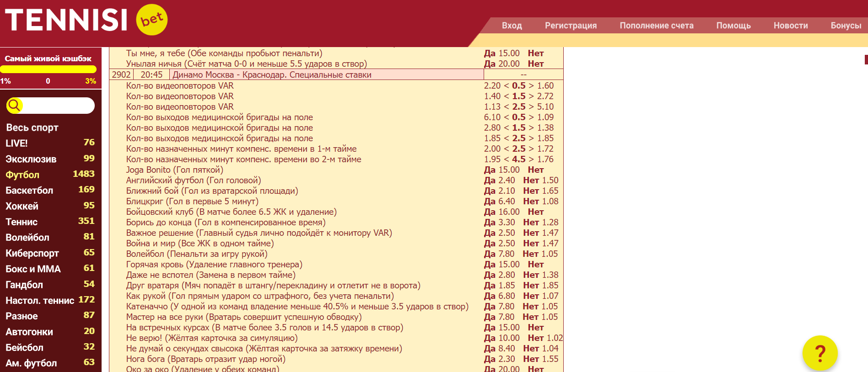Pick odds 1.76 over 4.5 added minutes
This screenshot has height=372, width=868.
pos(545,159)
